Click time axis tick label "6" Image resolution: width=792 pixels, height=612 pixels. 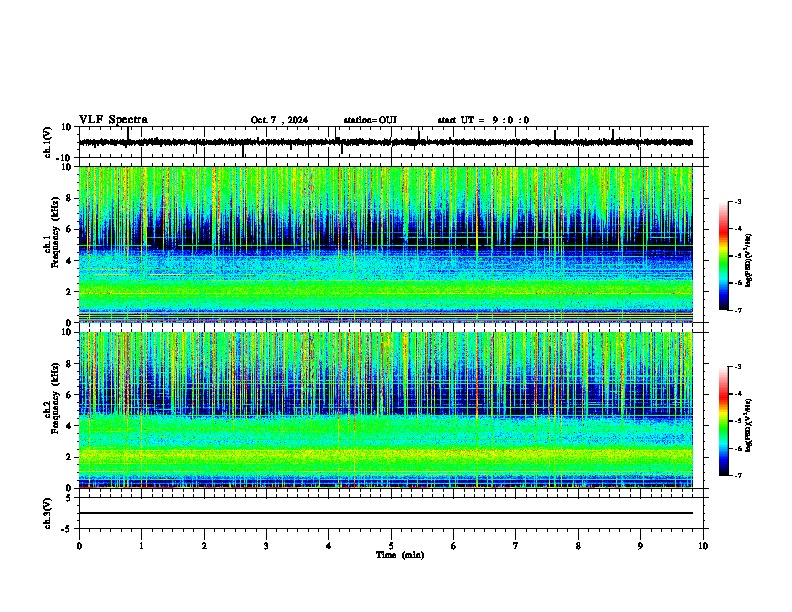[x=454, y=546]
